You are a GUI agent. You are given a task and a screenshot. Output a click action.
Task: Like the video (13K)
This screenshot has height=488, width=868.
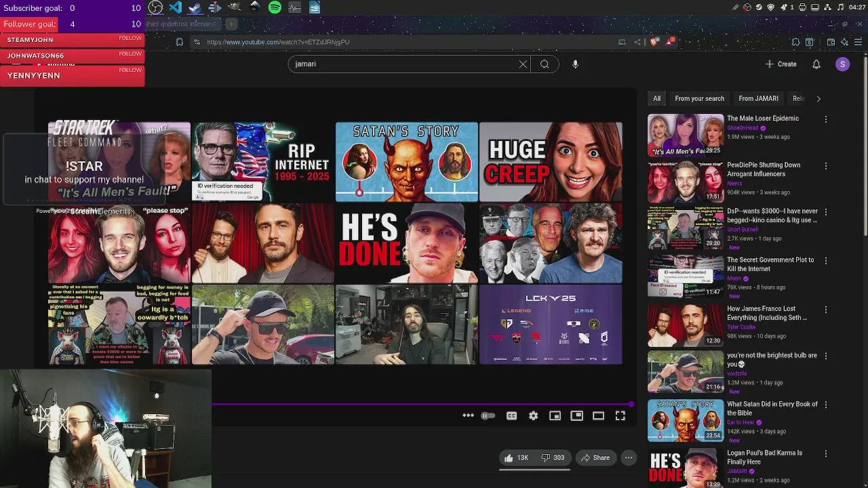516,458
